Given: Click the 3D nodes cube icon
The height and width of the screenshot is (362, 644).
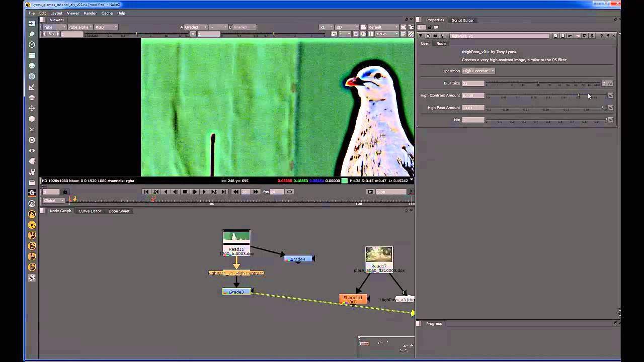Looking at the screenshot, I should pyautogui.click(x=32, y=119).
